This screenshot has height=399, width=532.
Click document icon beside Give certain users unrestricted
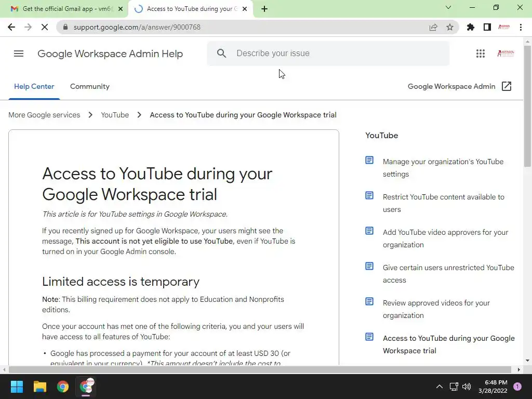click(369, 266)
